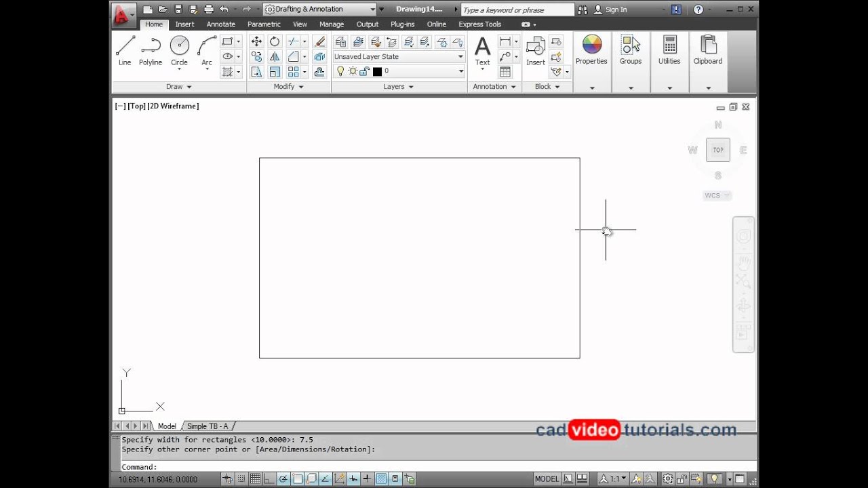Viewport: 868px width, 488px height.
Task: Click the black layer color swatch
Action: pos(378,71)
